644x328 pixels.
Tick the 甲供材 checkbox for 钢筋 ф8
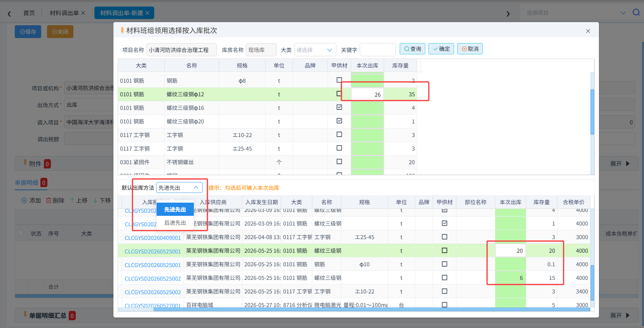tap(339, 80)
